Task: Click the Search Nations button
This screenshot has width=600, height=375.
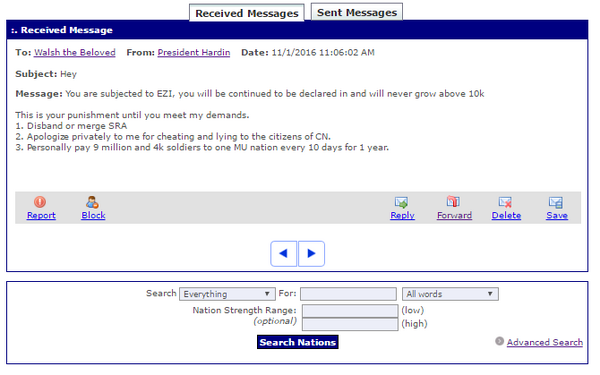Action: pyautogui.click(x=298, y=342)
